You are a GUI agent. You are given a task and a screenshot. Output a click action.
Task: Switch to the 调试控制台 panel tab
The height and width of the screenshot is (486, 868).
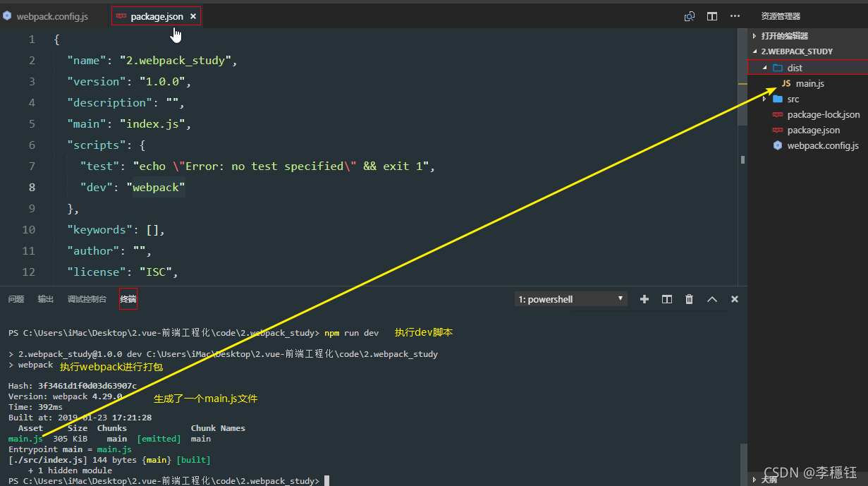(x=87, y=299)
